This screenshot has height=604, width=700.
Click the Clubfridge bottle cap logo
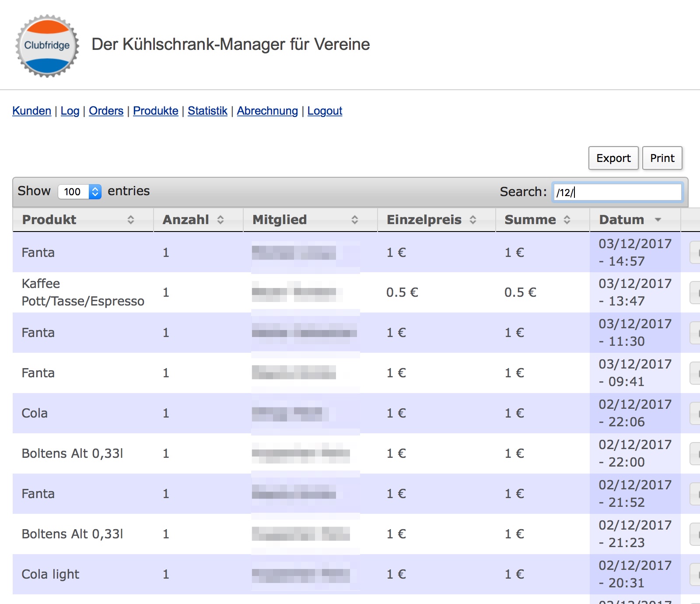click(x=47, y=46)
